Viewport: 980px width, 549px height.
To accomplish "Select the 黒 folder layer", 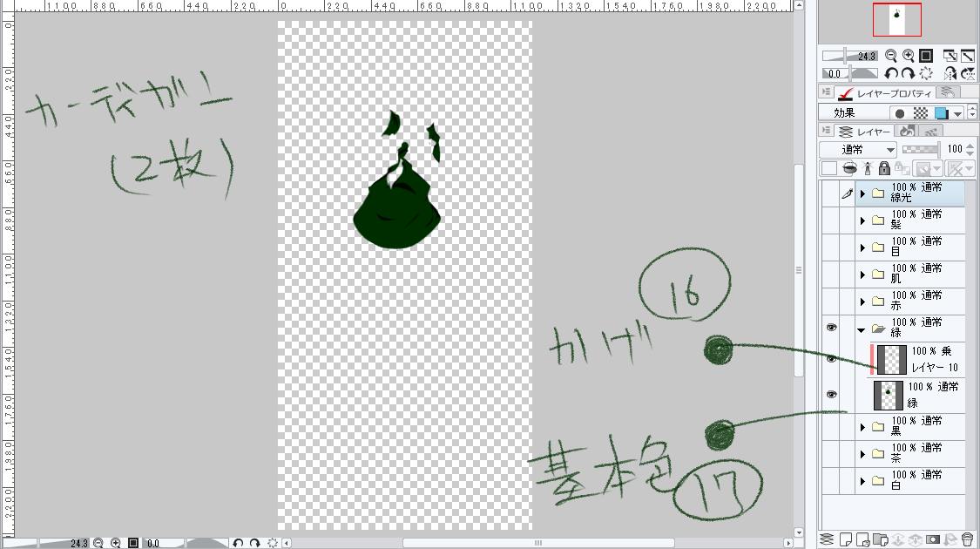I will [x=915, y=426].
